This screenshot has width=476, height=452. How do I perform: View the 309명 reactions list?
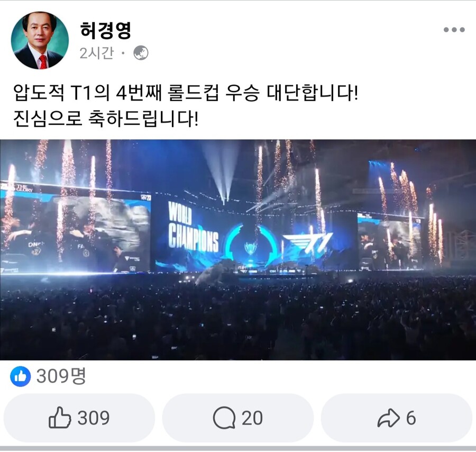pos(61,376)
